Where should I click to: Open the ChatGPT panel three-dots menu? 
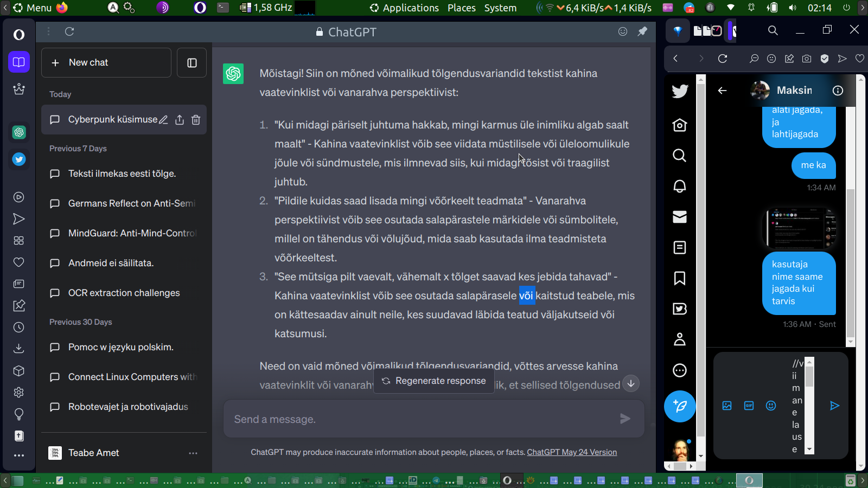(x=48, y=31)
